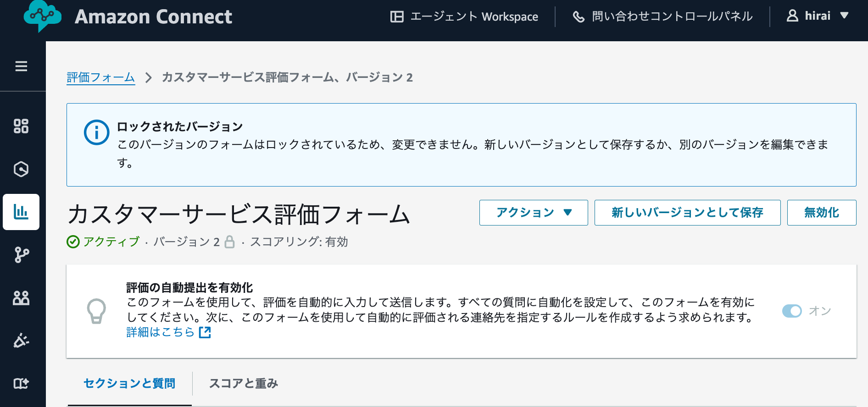
Task: Open the flows branch icon in sidebar
Action: coord(21,255)
